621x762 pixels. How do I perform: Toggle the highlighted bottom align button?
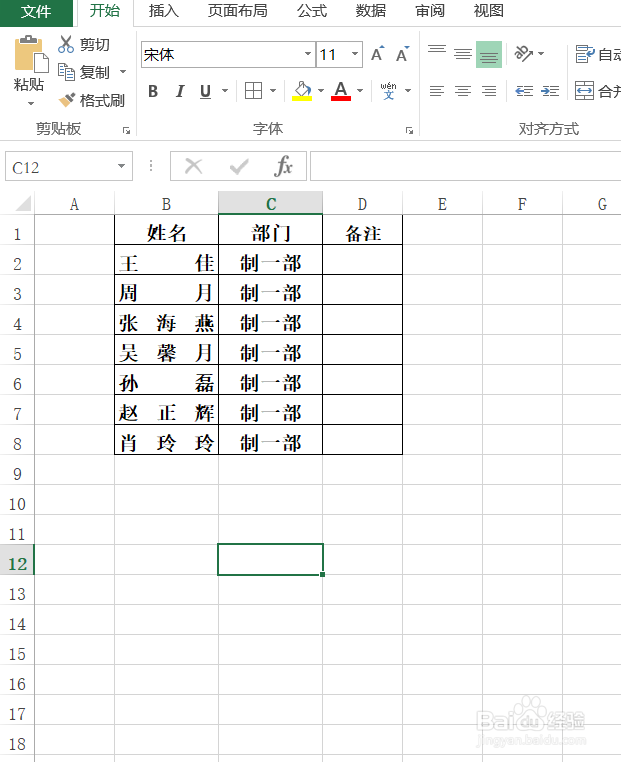pos(489,54)
